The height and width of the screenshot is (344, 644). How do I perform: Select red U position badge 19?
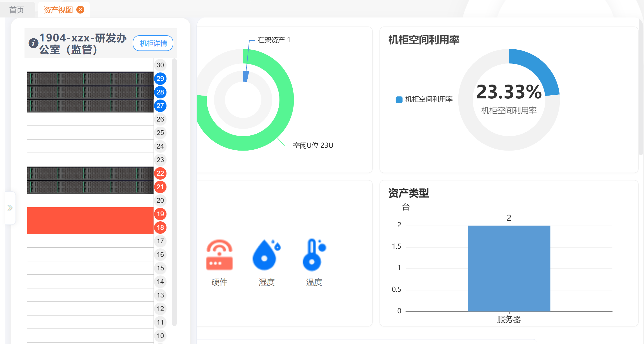(160, 214)
